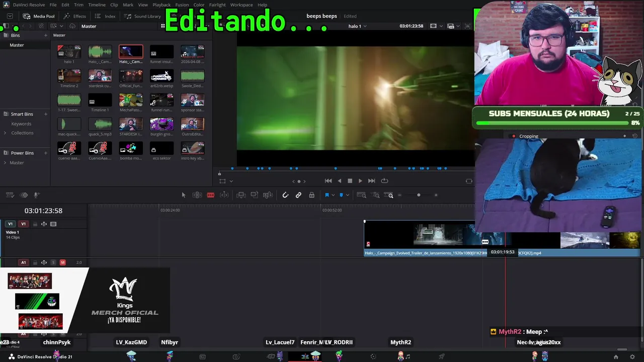
Task: Open the Effects panel
Action: (x=75, y=16)
